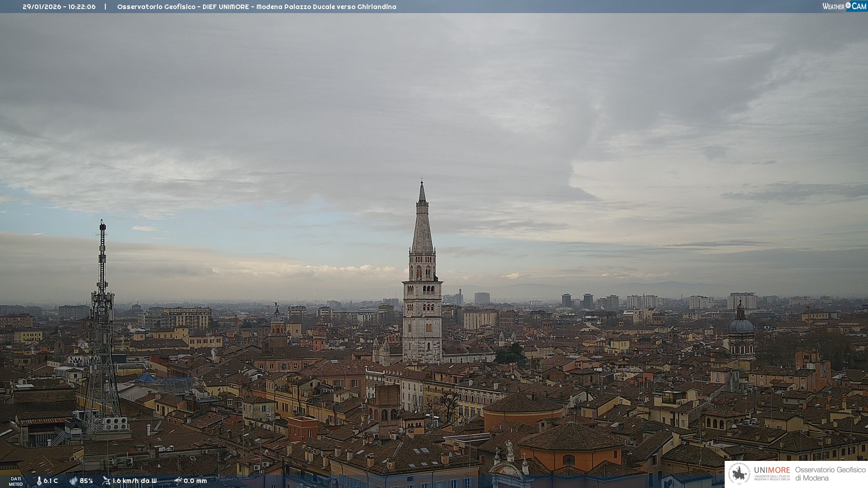Click the 0.0 mm rainfall value
868x488 pixels.
195,481
